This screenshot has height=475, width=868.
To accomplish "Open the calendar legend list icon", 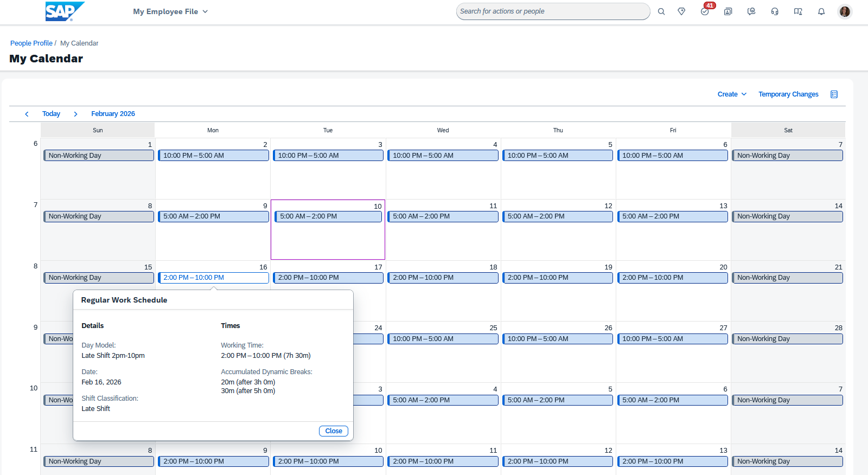I will 834,94.
